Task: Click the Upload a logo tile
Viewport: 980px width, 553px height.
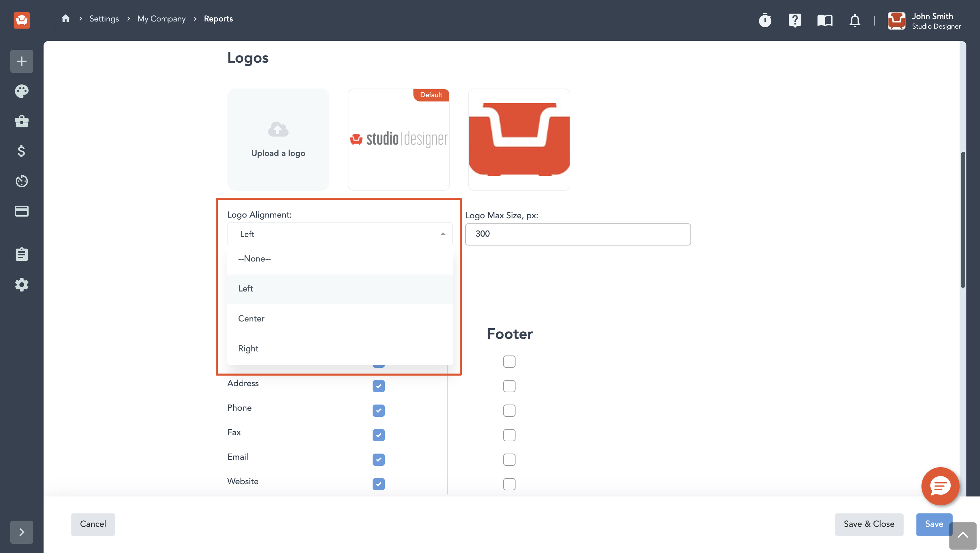Action: pos(278,140)
